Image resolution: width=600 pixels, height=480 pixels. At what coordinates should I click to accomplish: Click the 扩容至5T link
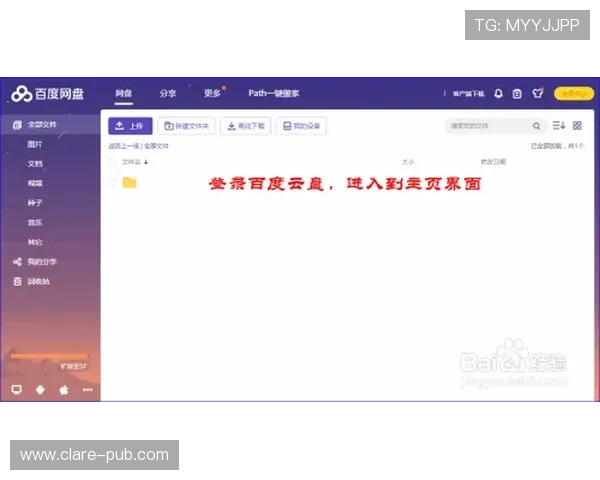[x=73, y=366]
